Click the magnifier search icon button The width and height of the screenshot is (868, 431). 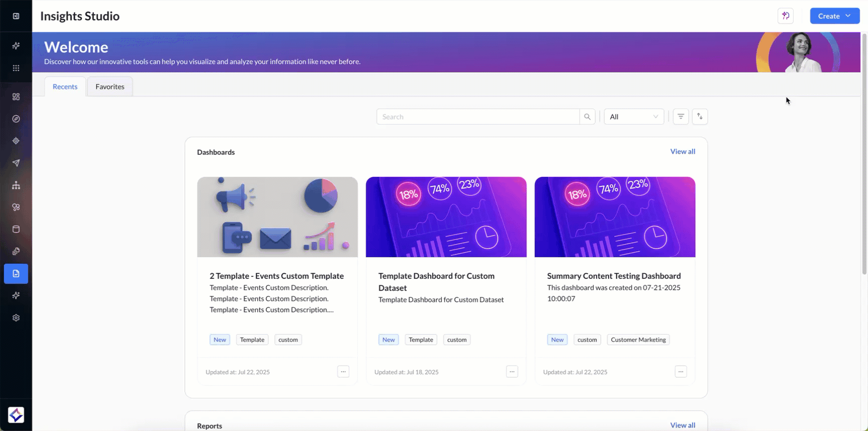(587, 117)
